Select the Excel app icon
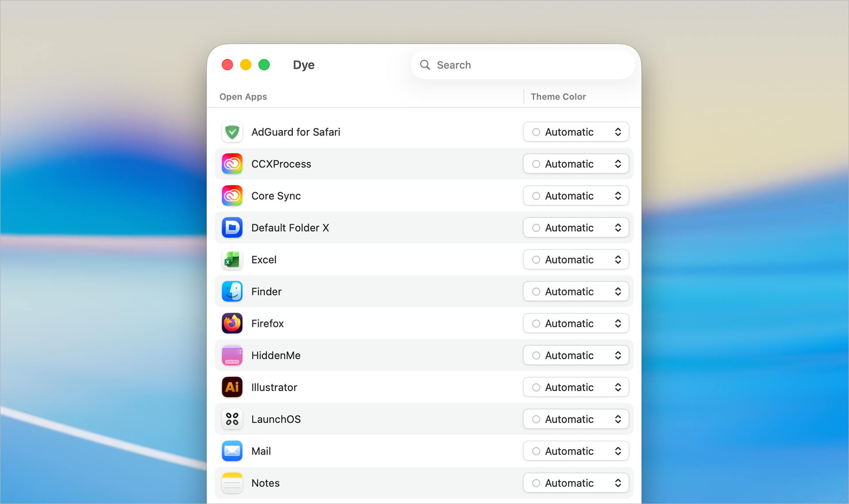The image size is (849, 504). click(232, 260)
